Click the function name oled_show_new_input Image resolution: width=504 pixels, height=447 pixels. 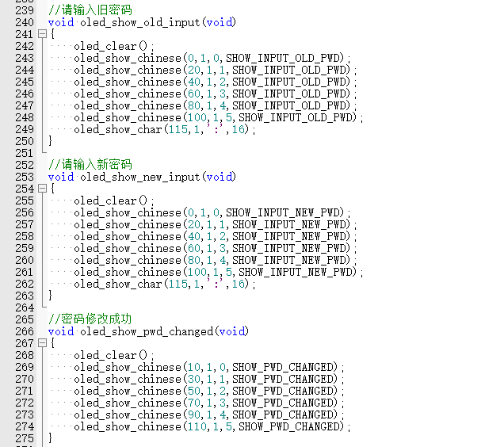(x=139, y=177)
